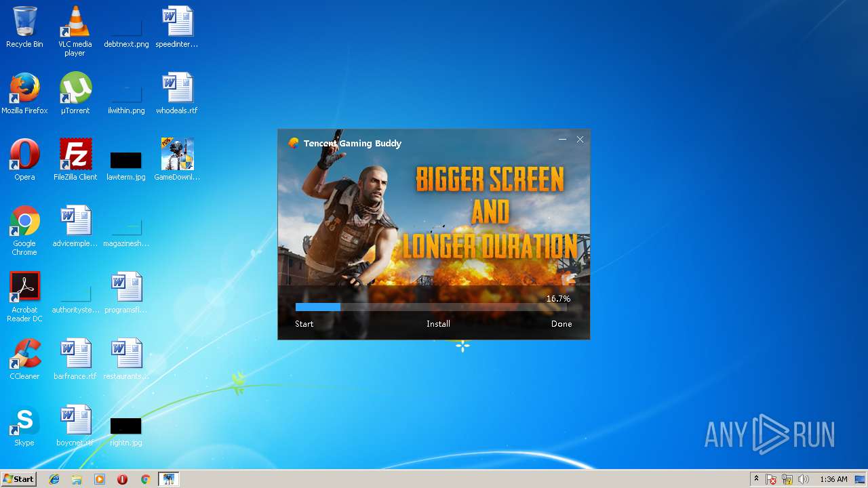
Task: Open Internet Explorer from taskbar
Action: (x=54, y=479)
